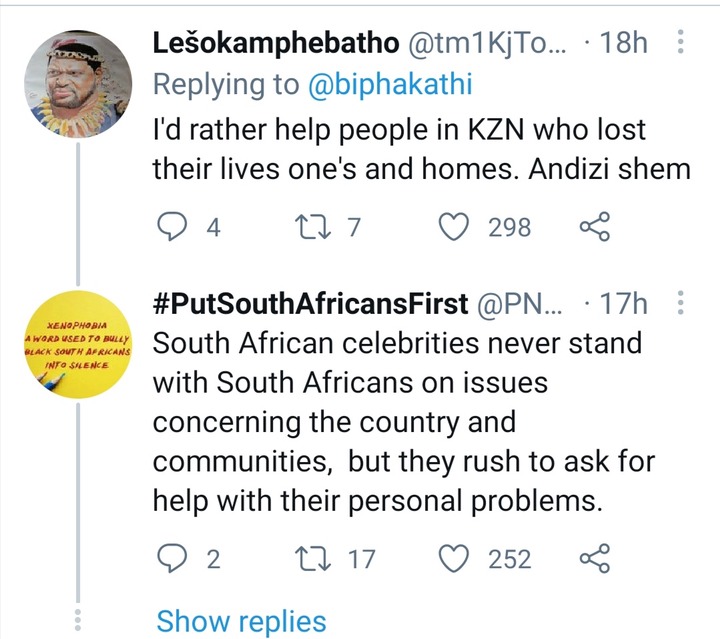Reply to Lešokamphebatho's tweet via comment icon
The width and height of the screenshot is (720, 639).
(x=172, y=226)
